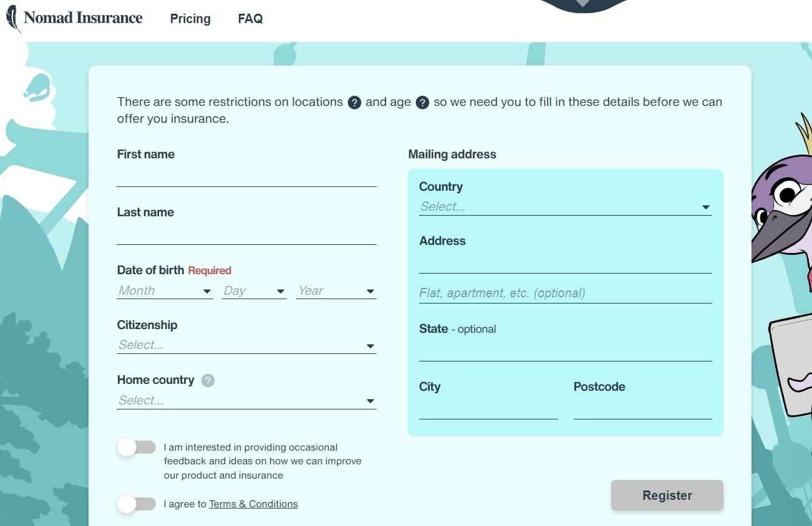Open the Month dropdown for birth date
Viewport: 812px width, 526px height.
tap(165, 291)
